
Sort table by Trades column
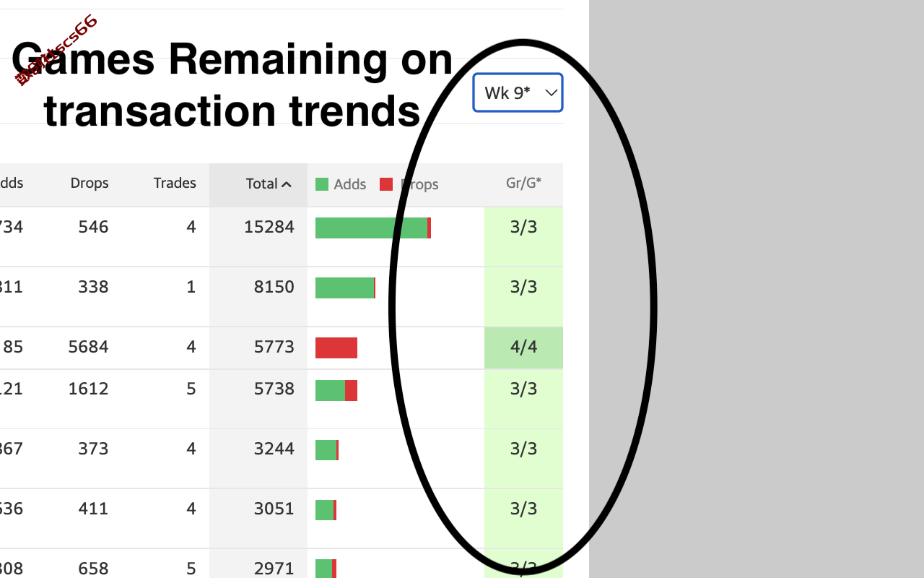tap(175, 183)
